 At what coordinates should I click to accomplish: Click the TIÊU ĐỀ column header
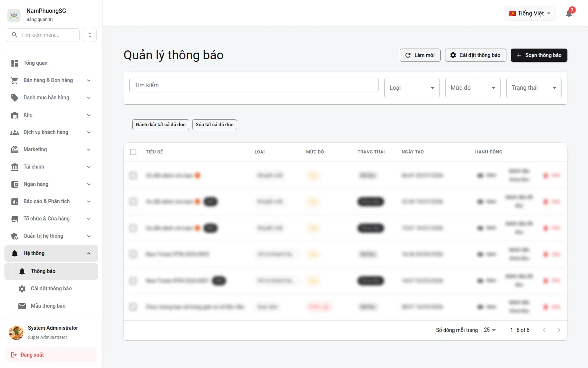point(154,152)
